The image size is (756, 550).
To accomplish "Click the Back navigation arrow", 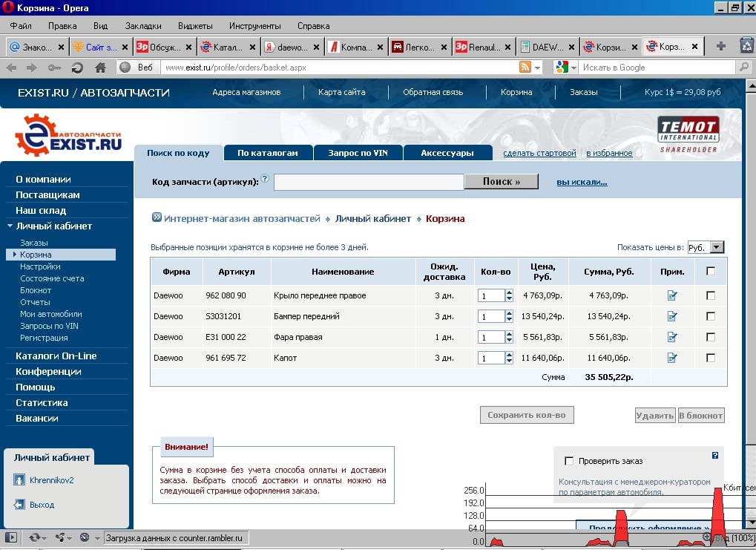I will coord(12,68).
